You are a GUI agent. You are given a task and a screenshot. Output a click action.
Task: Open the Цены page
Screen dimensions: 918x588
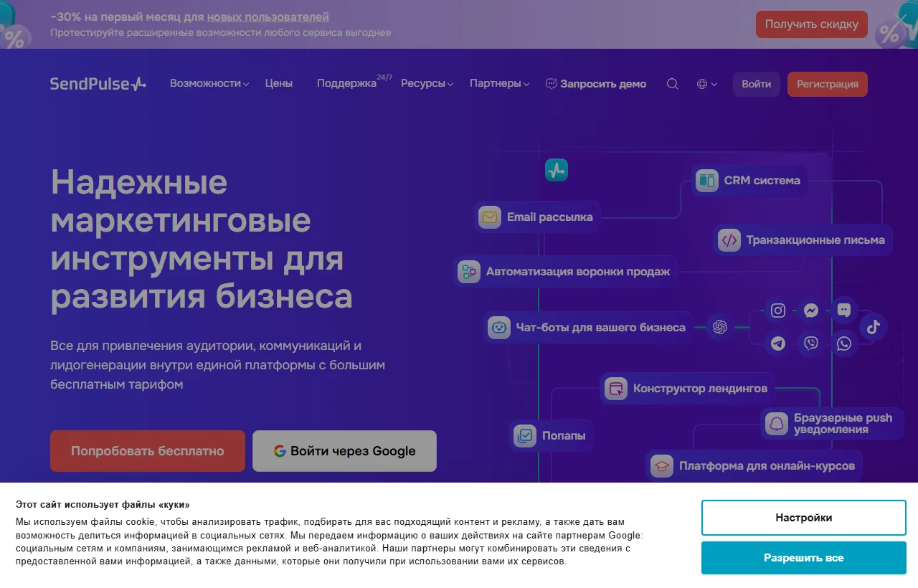[x=279, y=83]
